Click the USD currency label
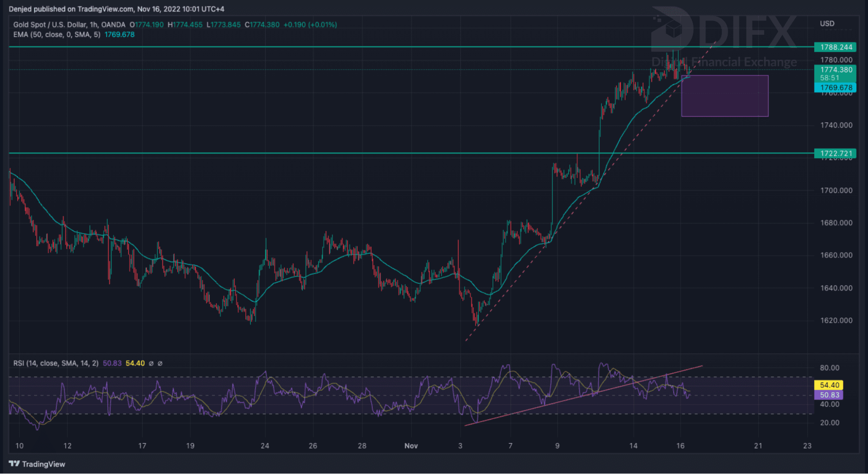 coord(827,23)
